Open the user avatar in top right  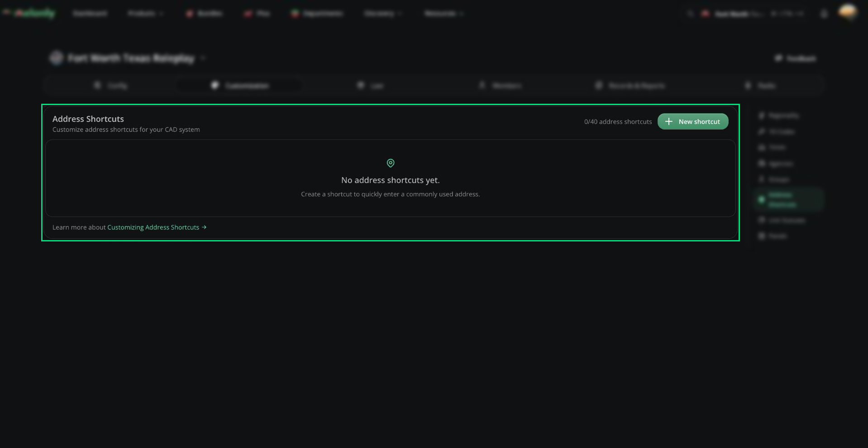848,12
